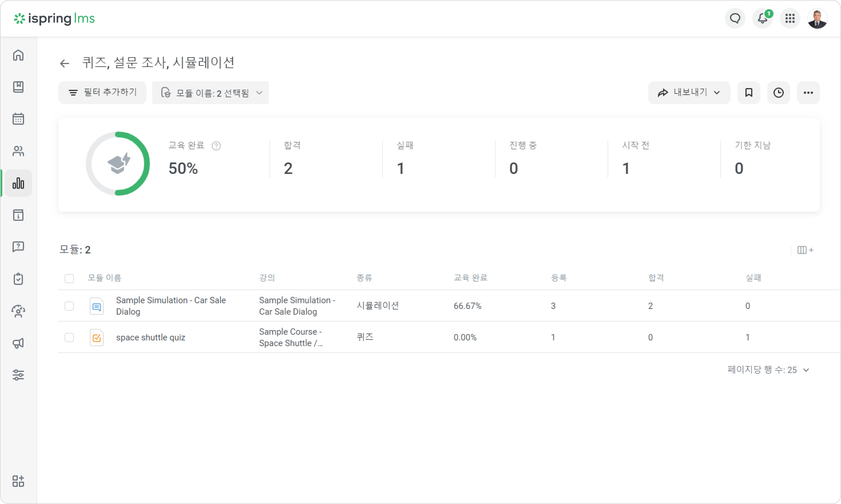
Task: Open the course catalog book icon
Action: tap(18, 87)
